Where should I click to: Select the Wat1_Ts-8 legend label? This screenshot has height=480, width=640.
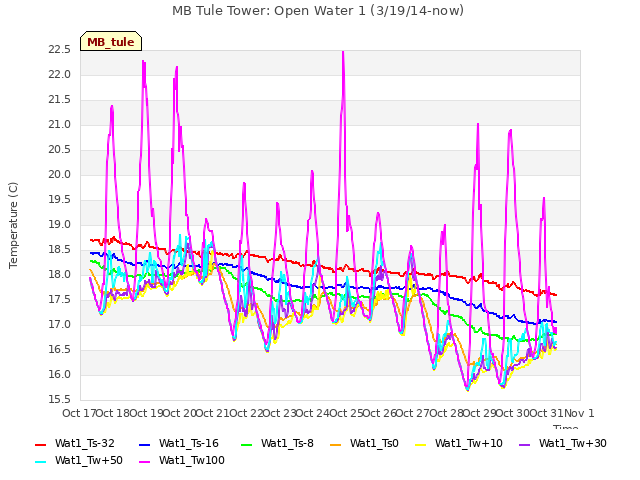287,444
